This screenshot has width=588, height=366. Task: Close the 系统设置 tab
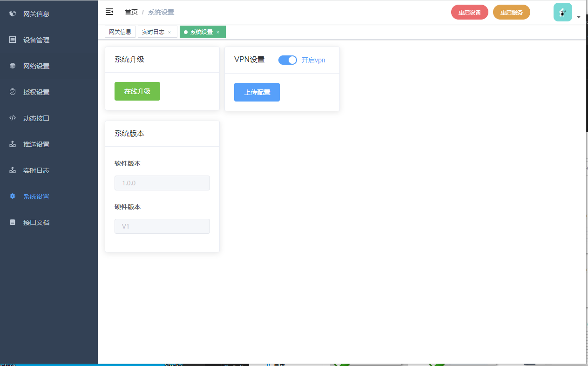pos(218,33)
